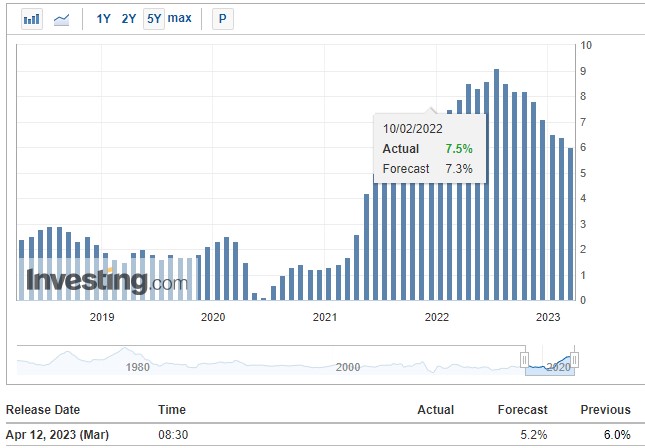This screenshot has width=645, height=448.
Task: Click the last bar on the chart's right edge
Action: 571,224
